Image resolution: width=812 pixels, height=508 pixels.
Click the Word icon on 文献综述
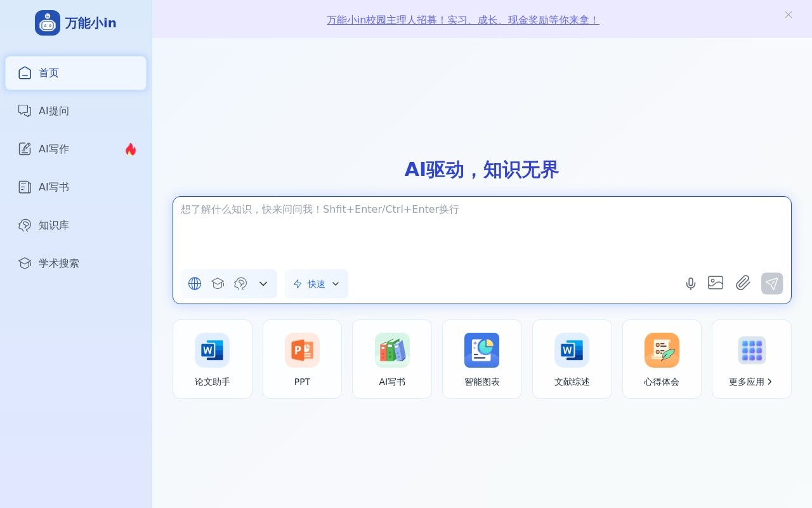572,350
